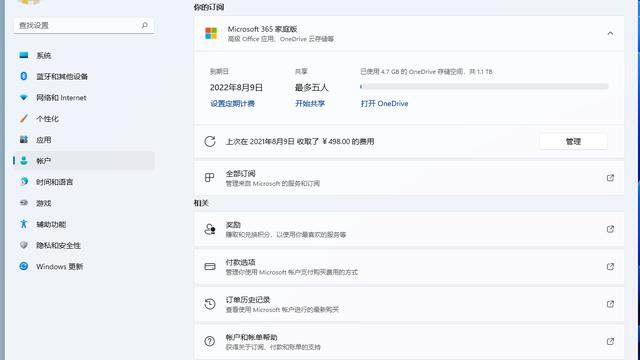Image resolution: width=640 pixels, height=360 pixels.
Task: Click the 设置定期计费 link
Action: (x=232, y=104)
